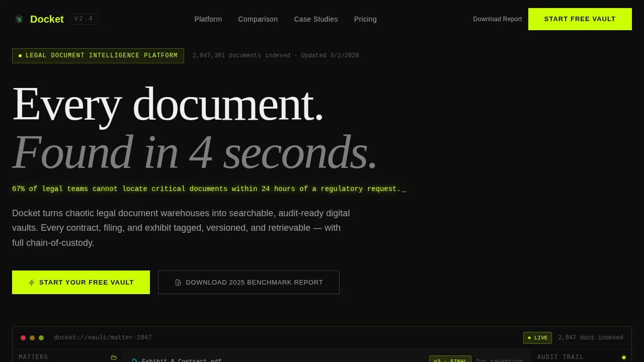
Task: Click Download Report in the header
Action: (x=498, y=19)
